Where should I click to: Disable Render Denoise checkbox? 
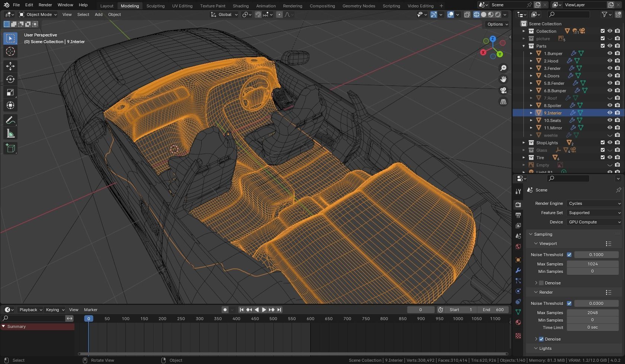[x=541, y=339]
